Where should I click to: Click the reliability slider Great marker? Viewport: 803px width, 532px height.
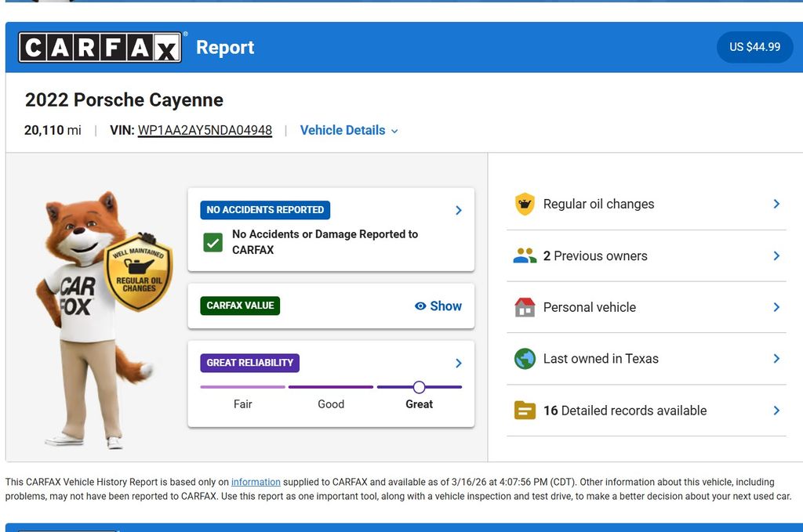[419, 387]
